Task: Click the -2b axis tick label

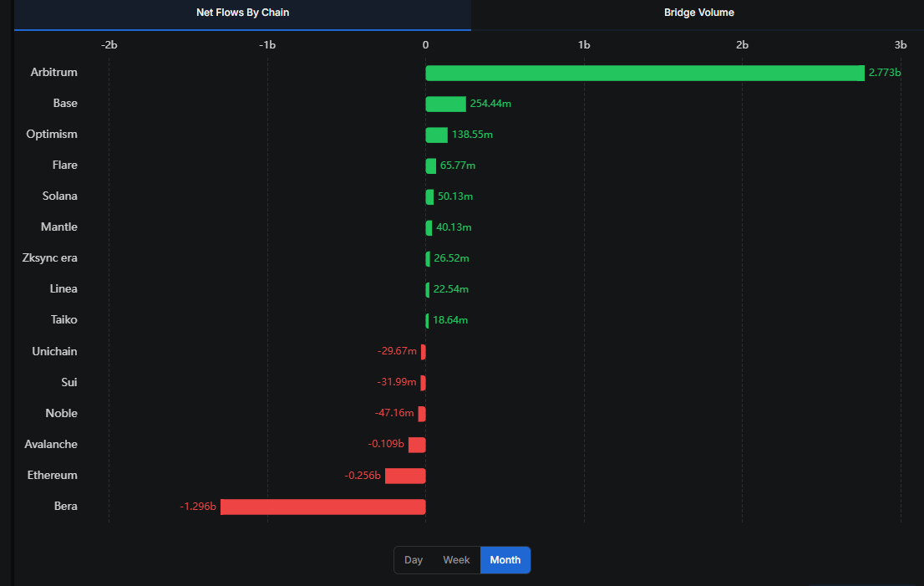Action: pos(109,45)
